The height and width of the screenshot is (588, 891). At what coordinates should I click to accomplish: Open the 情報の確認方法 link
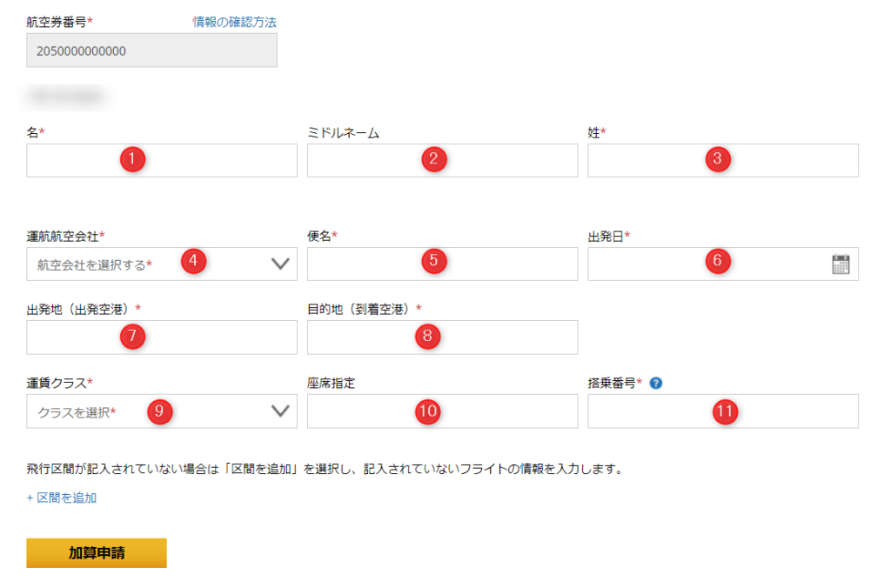coord(234,22)
